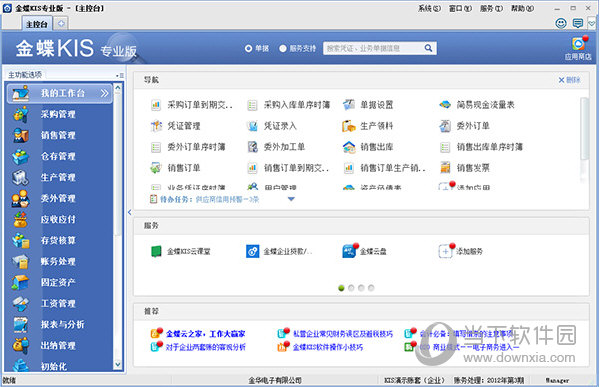Open 简易现金流量表 shortcut

[477, 105]
